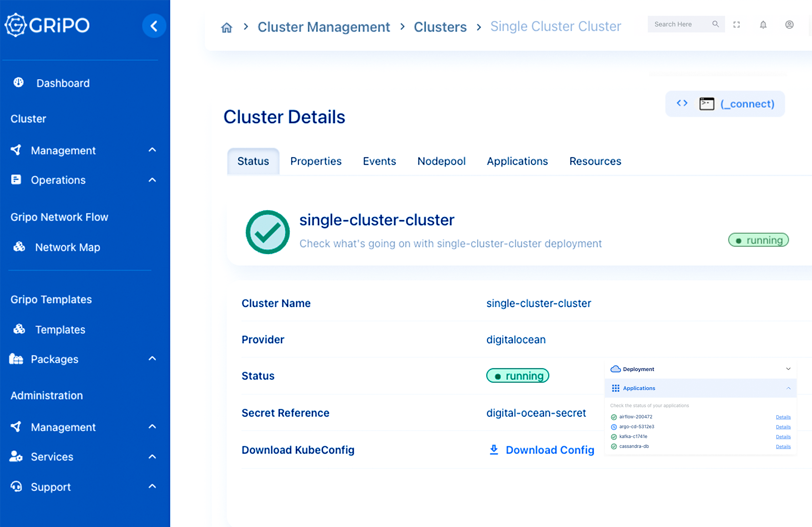The width and height of the screenshot is (812, 527).
Task: Switch to the Nodepool tab
Action: click(441, 161)
